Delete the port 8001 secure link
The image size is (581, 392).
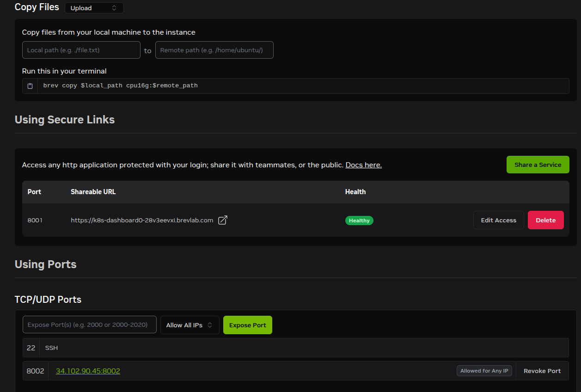click(x=545, y=220)
